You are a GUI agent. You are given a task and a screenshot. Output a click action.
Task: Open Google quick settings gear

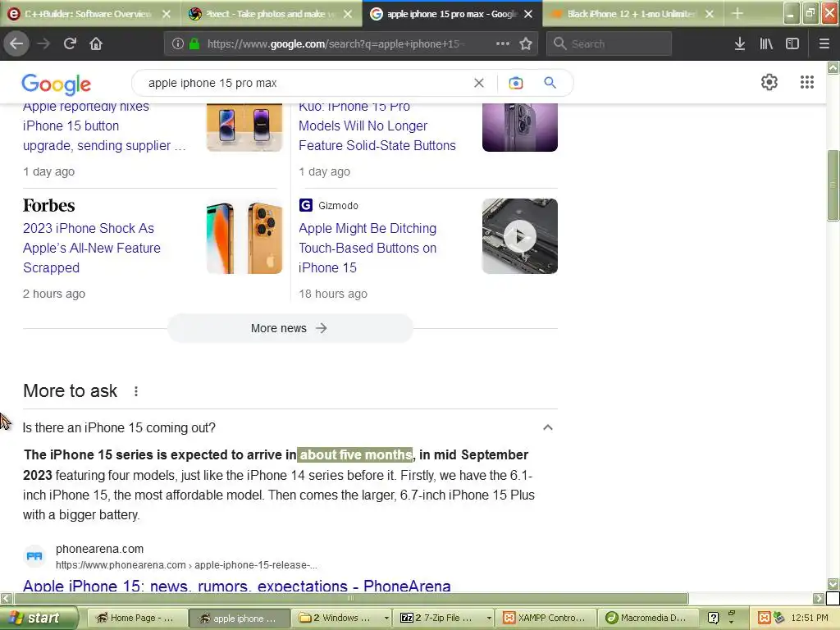(x=769, y=82)
